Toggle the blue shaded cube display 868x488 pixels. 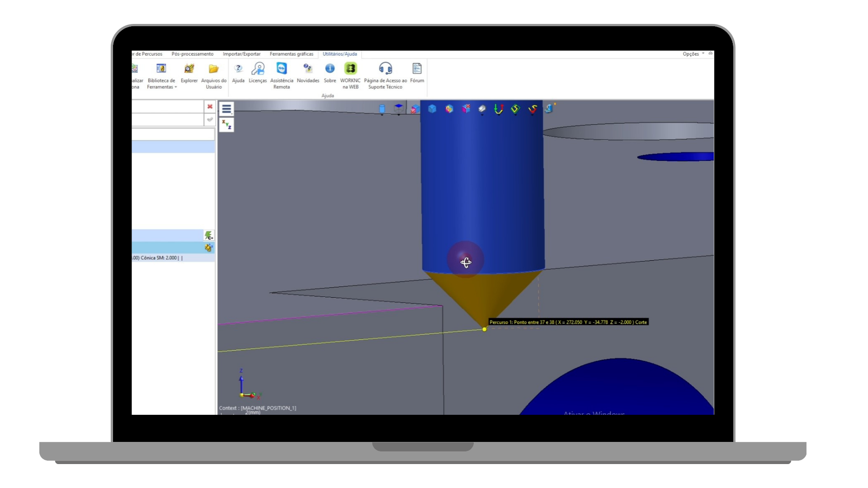(432, 109)
